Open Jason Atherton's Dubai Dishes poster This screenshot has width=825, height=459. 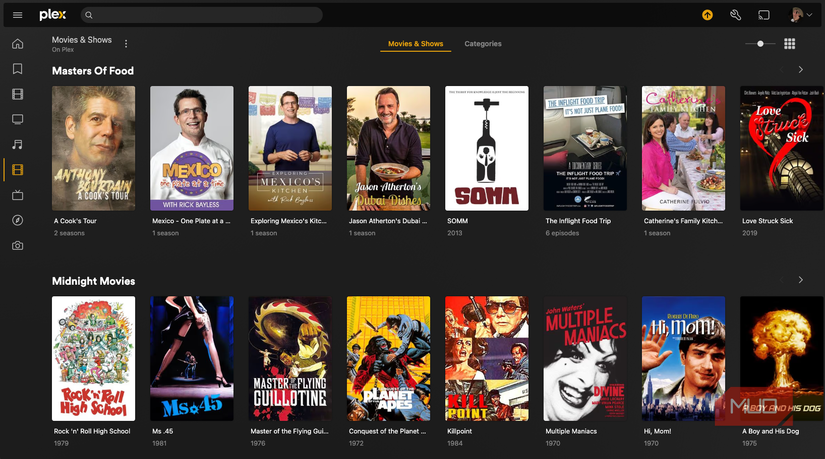(x=388, y=148)
